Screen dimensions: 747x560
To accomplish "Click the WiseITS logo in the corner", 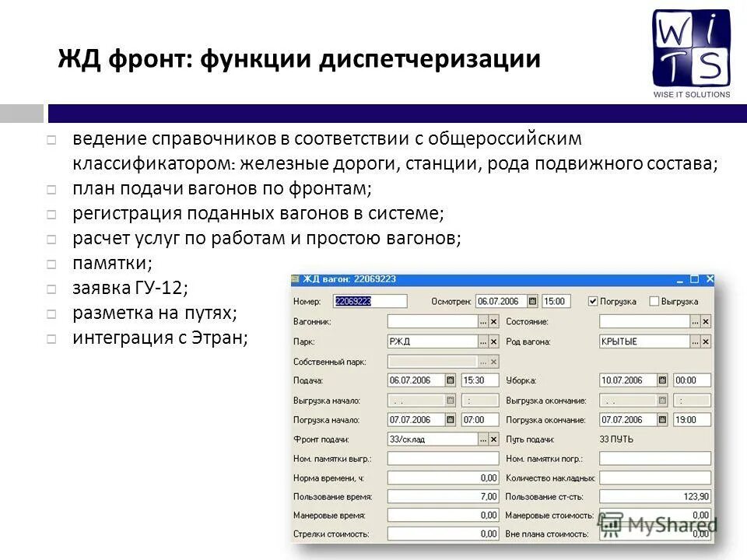I will point(691,48).
